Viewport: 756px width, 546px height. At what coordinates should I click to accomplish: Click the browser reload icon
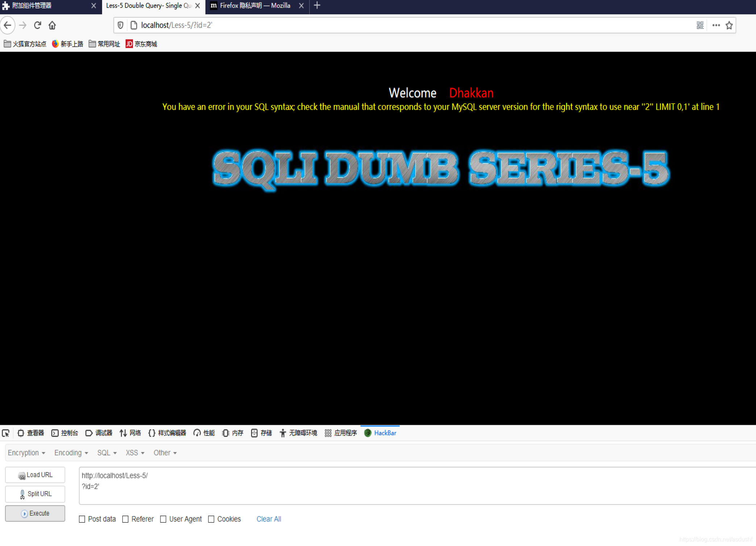[37, 25]
